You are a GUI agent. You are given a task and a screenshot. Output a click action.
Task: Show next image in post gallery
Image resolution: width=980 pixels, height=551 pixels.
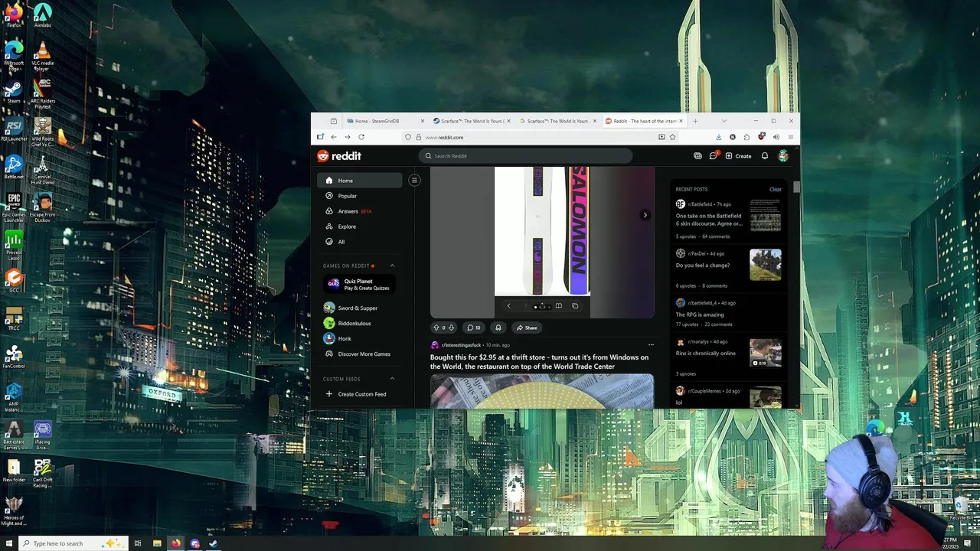tap(645, 215)
